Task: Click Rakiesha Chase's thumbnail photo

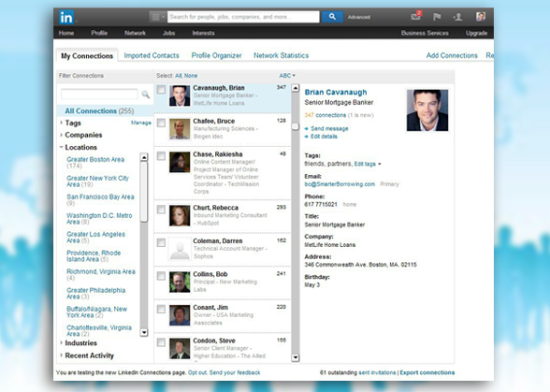Action: (x=180, y=162)
